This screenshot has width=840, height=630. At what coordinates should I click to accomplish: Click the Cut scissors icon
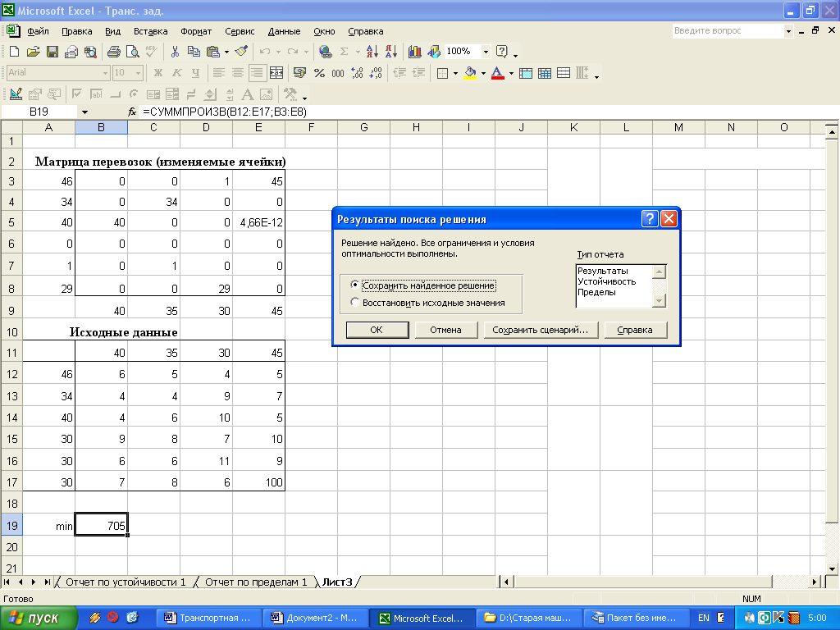coord(175,52)
